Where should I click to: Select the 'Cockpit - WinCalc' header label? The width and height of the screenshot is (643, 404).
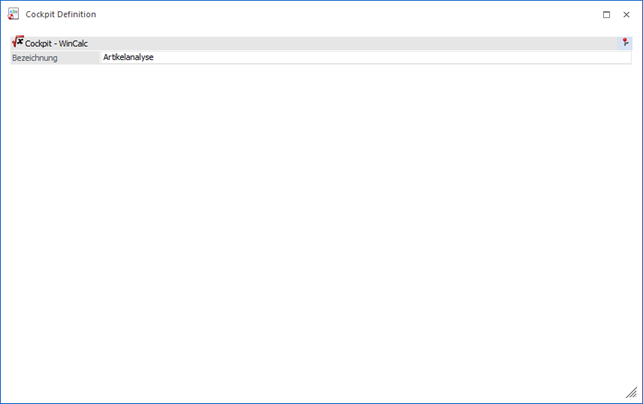coord(56,44)
